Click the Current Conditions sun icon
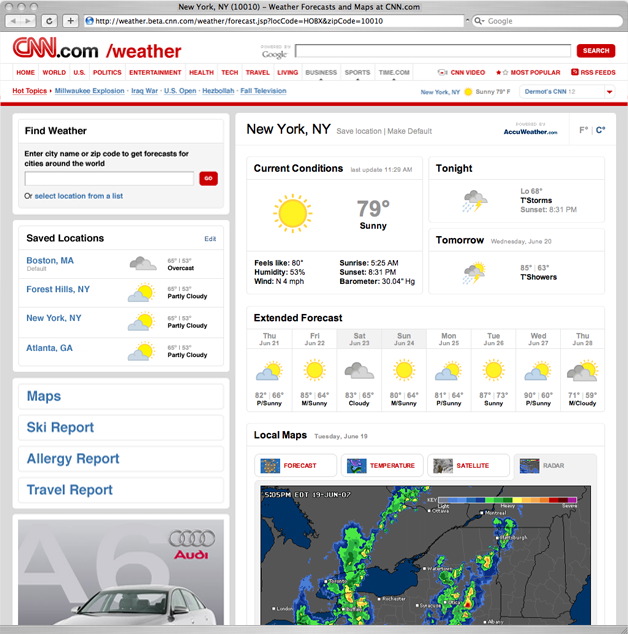Image resolution: width=628 pixels, height=634 pixels. [x=292, y=213]
